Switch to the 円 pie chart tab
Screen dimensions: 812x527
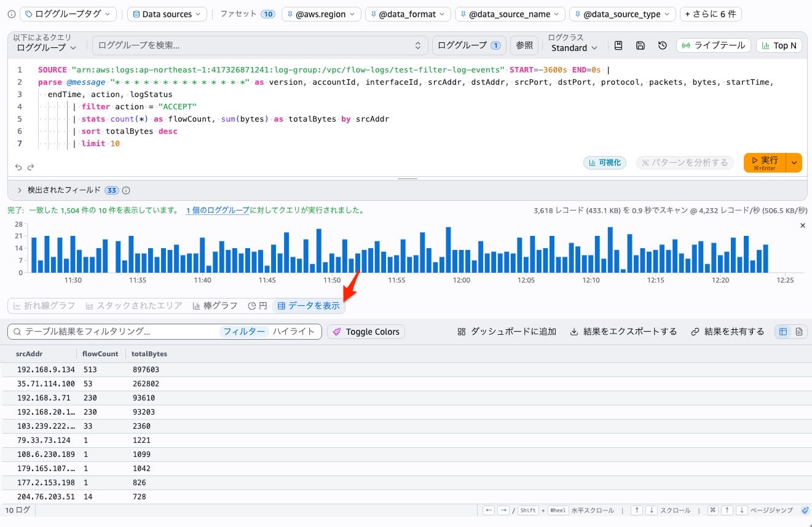point(258,306)
